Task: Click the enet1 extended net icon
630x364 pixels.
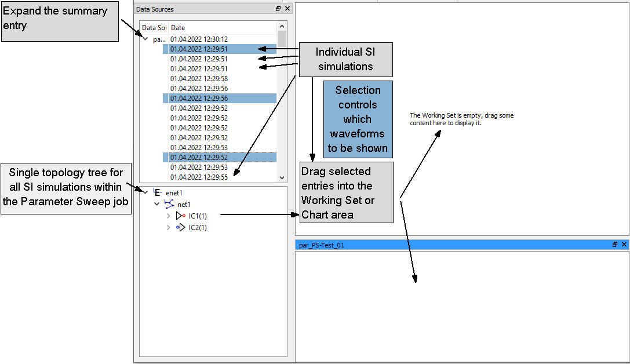Action: pyautogui.click(x=157, y=192)
